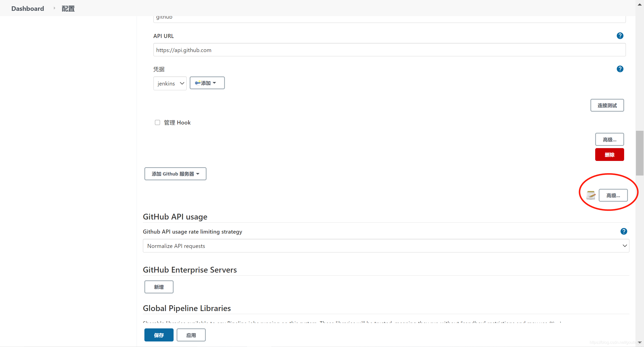Open help for GitHub API usage rate limiting strategy

click(x=624, y=231)
